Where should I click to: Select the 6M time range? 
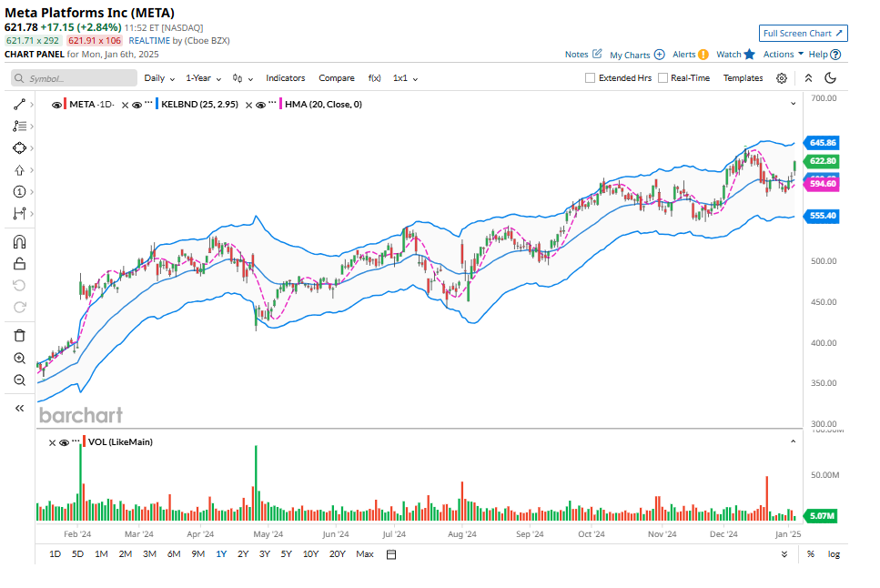173,554
